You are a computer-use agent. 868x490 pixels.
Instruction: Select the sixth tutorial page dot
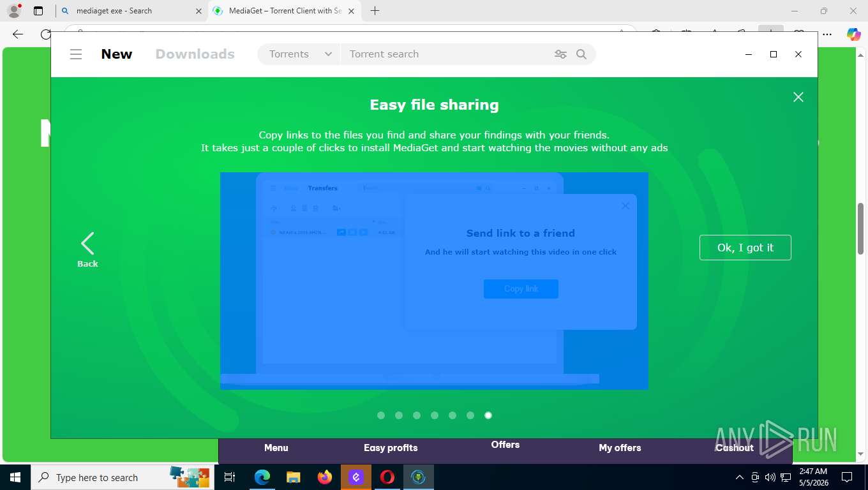pyautogui.click(x=470, y=415)
